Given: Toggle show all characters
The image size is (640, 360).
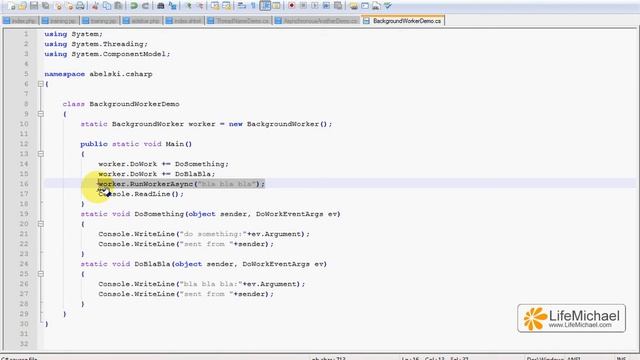Looking at the screenshot, I should 253,6.
